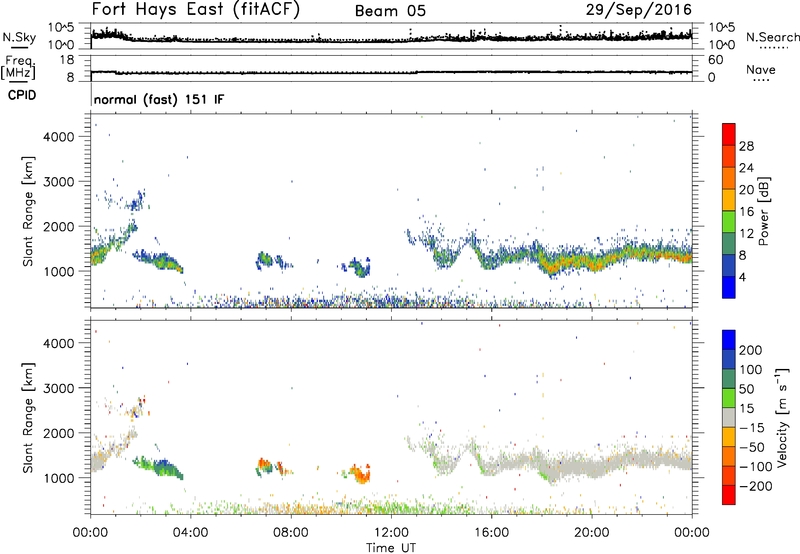Click the '10^5' label on left sky noise axis

[x=61, y=28]
